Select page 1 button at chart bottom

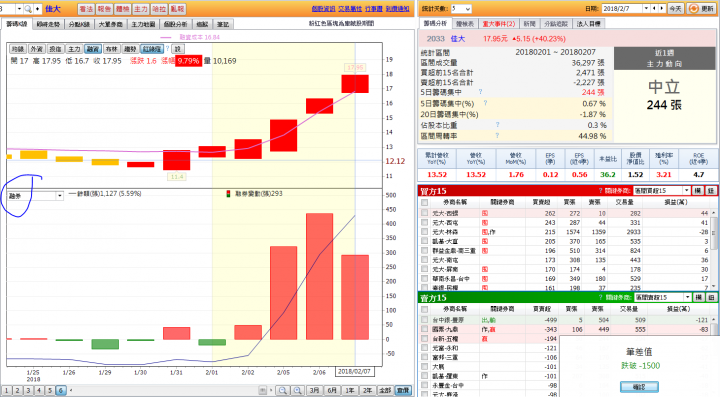coord(6,391)
